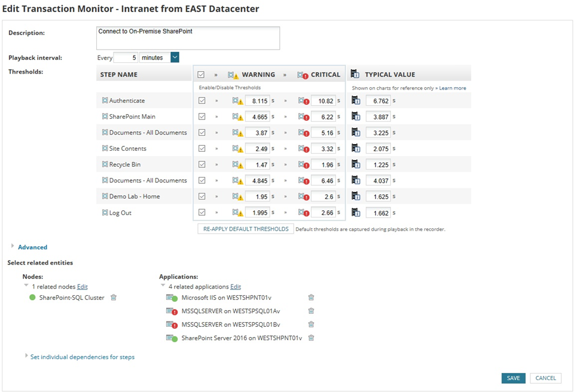Open the playback interval minutes dropdown
Image resolution: width=574 pixels, height=392 pixels.
(175, 57)
